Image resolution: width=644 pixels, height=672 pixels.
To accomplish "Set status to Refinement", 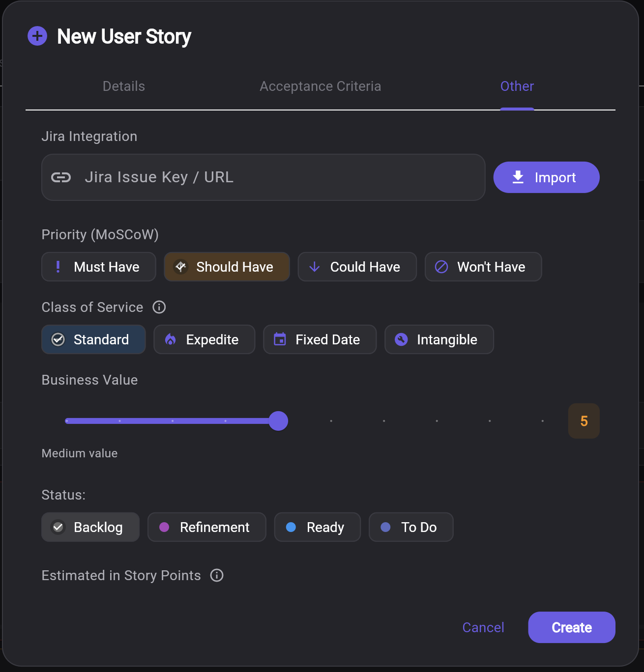I will [206, 527].
